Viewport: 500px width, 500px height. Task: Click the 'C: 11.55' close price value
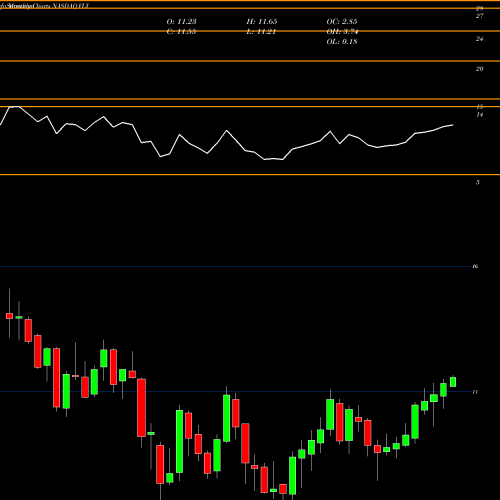tap(181, 32)
